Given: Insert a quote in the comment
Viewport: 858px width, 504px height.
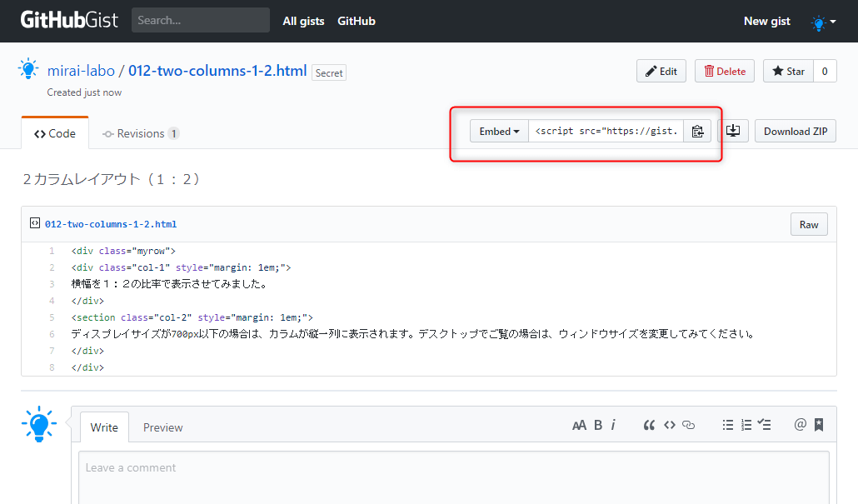Looking at the screenshot, I should (x=649, y=425).
